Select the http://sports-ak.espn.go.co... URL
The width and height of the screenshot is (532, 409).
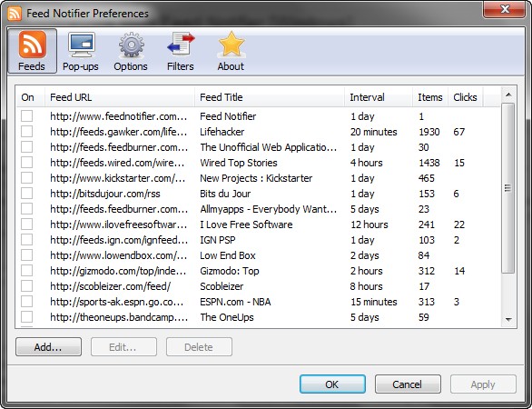tap(117, 302)
